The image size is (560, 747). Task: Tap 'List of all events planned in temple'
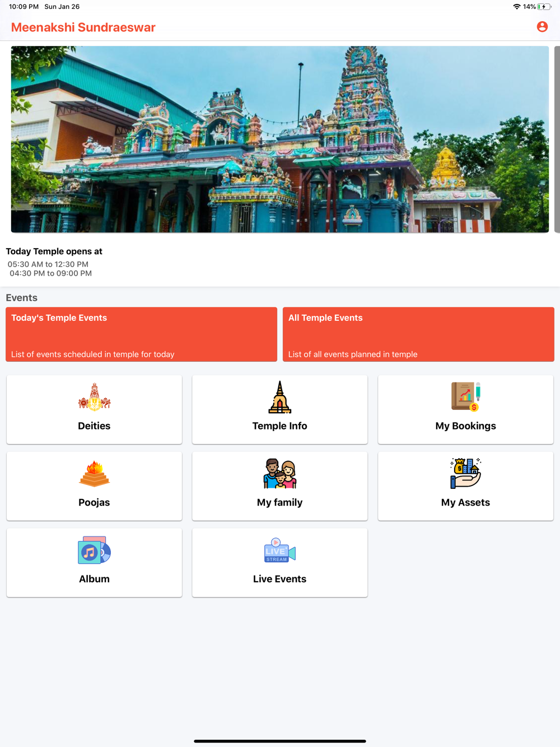coord(353,354)
